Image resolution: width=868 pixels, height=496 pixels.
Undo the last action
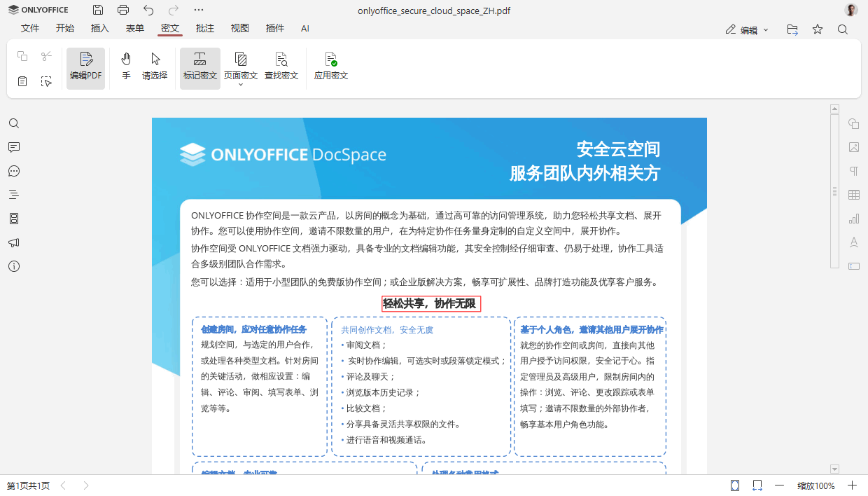coord(148,10)
